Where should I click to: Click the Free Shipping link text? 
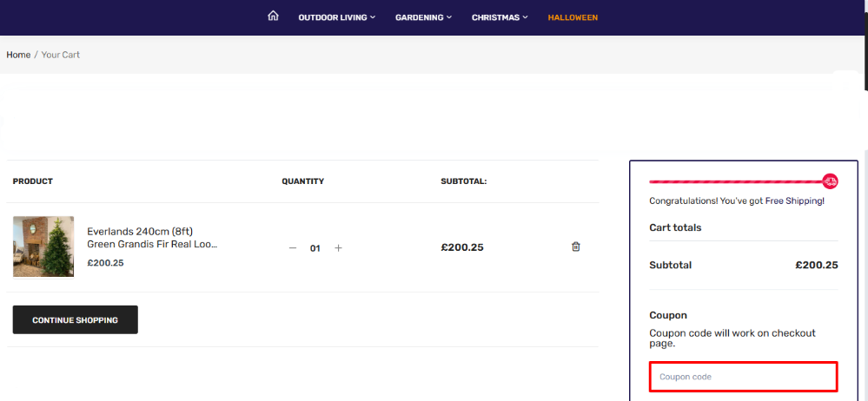[x=794, y=200]
